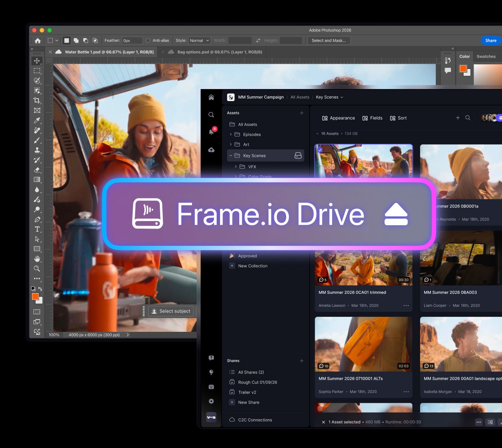Click the orange foreground color swatch
The image size is (502, 448).
pyautogui.click(x=35, y=296)
